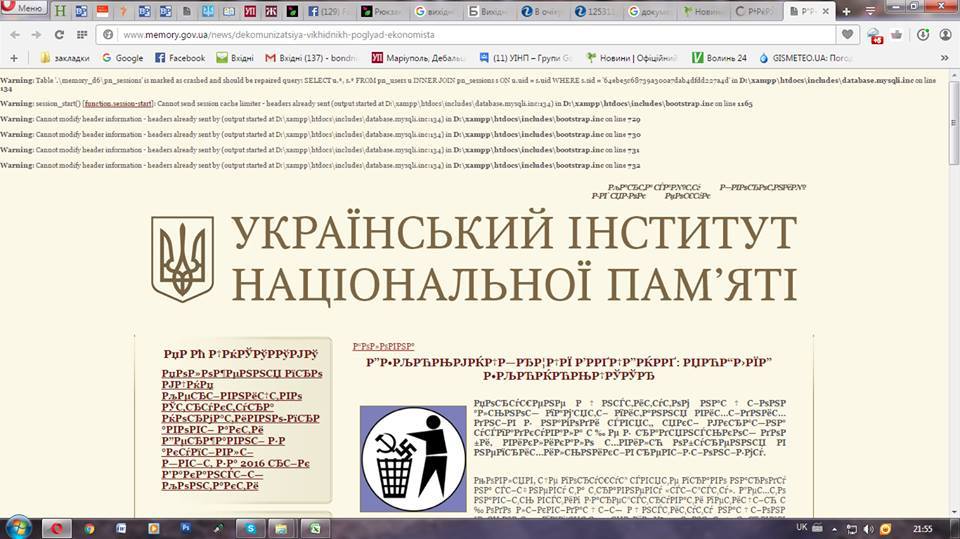Click the globe site info icon in address bar
This screenshot has width=960, height=539.
tap(108, 35)
